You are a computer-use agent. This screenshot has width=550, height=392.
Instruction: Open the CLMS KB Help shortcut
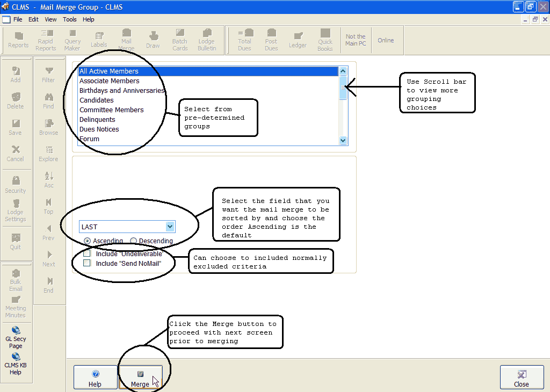[16, 364]
